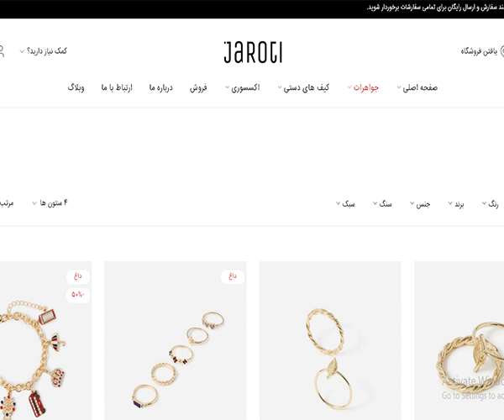This screenshot has height=420, width=504.
Task: Open the سنگ stone filter dropdown
Action: click(382, 204)
